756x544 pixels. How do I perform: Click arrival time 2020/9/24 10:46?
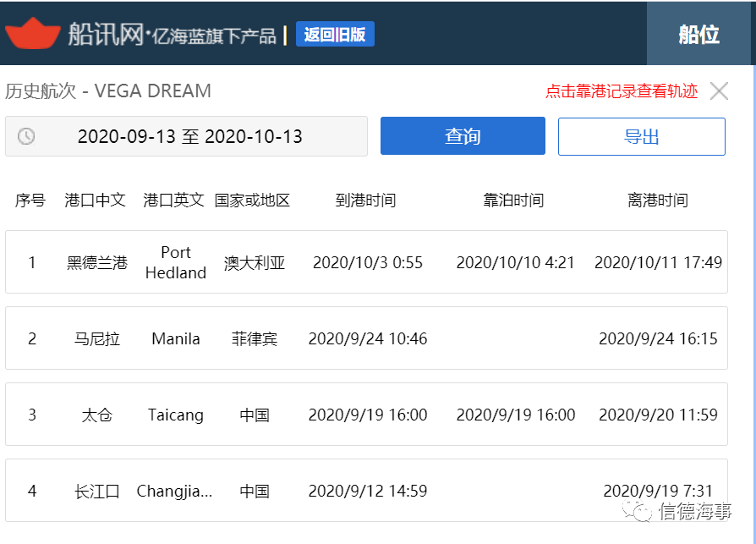point(368,339)
